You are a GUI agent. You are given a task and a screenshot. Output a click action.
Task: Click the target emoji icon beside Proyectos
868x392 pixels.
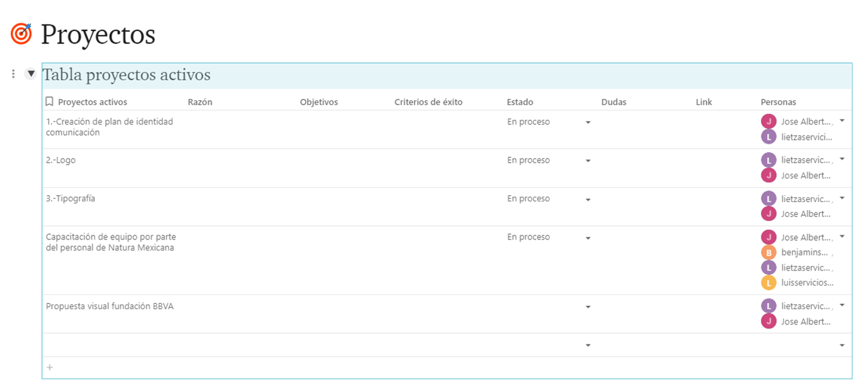pos(21,34)
